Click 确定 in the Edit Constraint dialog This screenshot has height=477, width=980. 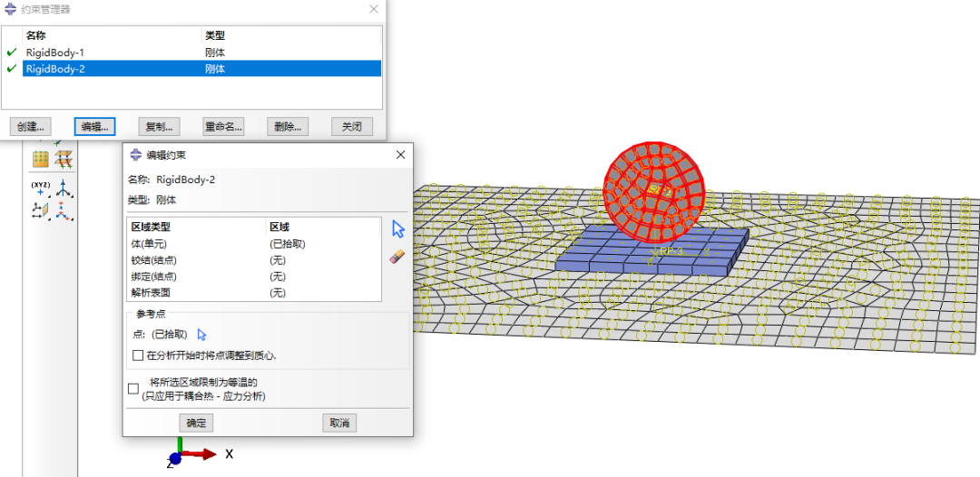pos(196,423)
